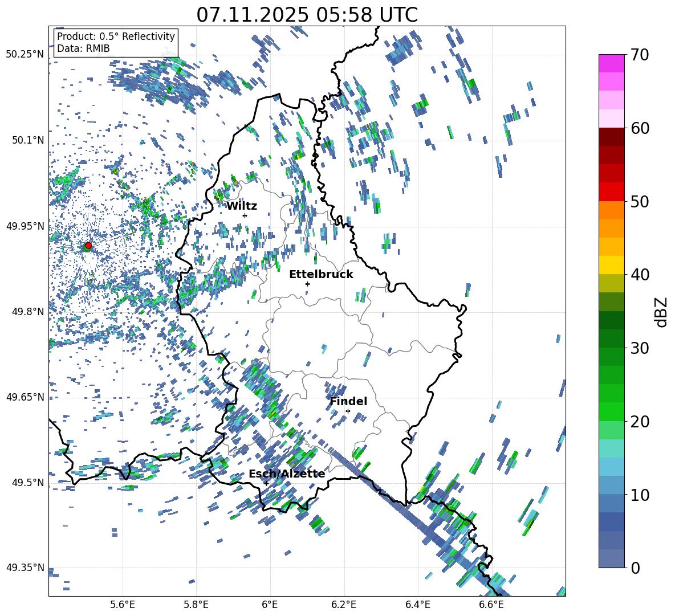The height and width of the screenshot is (616, 675).
Task: Click the plus marker below Ettelbruck
Action: coord(307,284)
